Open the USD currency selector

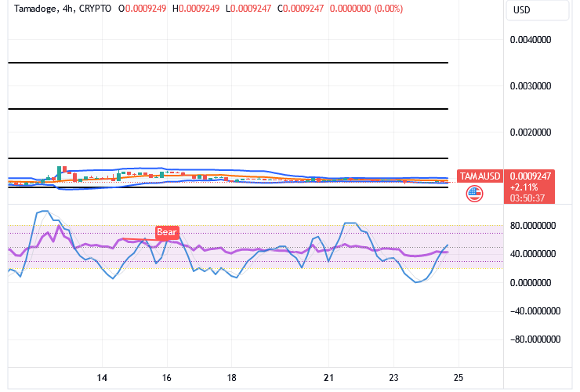(x=537, y=10)
